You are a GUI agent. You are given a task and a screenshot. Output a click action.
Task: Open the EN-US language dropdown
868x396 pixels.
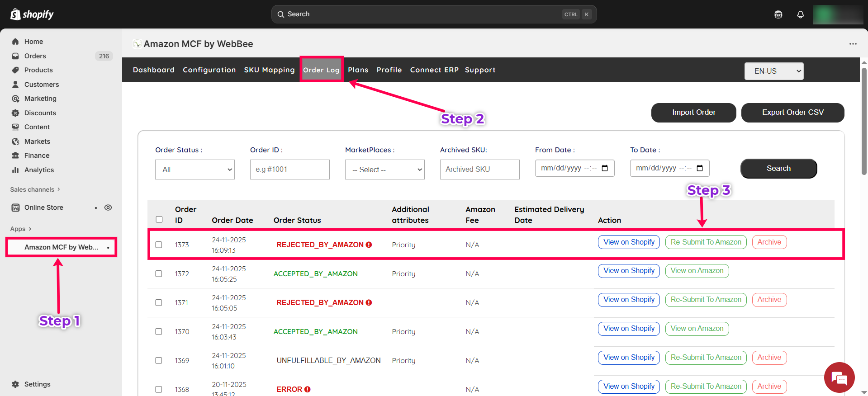773,71
